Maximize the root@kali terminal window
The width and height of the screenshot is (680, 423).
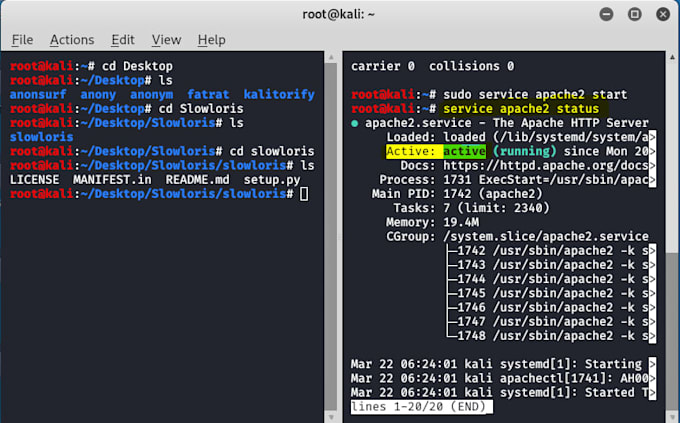click(x=634, y=14)
